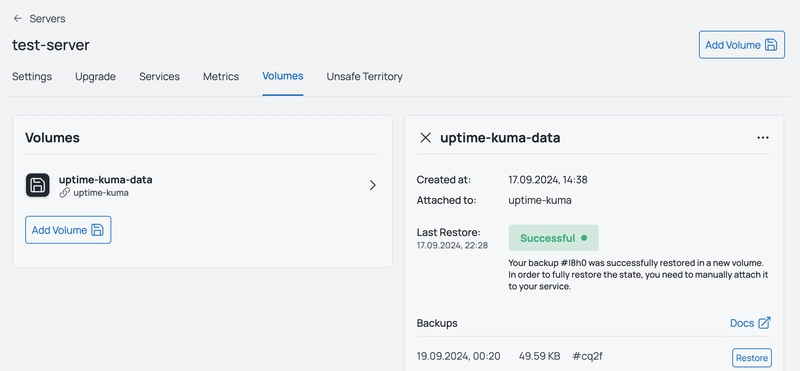Viewport: 800px width, 371px height.
Task: Close the uptime-kuma-data details panel
Action: click(x=426, y=138)
